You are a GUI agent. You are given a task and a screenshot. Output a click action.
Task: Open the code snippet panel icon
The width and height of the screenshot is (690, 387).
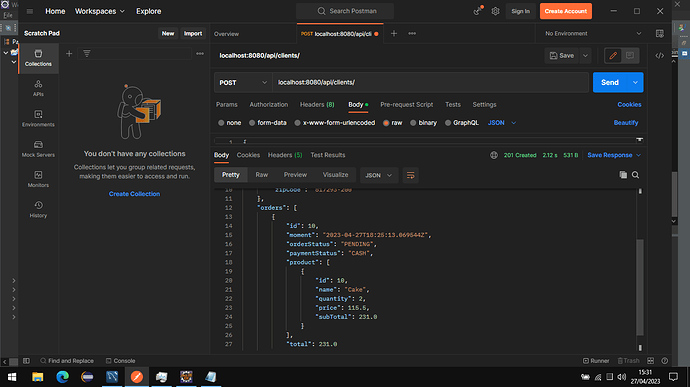[659, 55]
